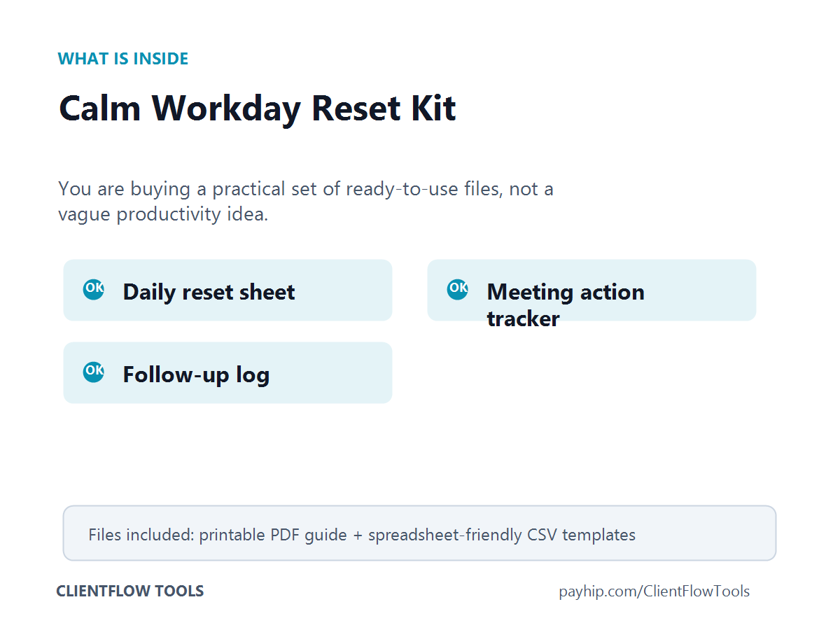Click the word Calm in the title
This screenshot has width=840, height=630.
[101, 108]
